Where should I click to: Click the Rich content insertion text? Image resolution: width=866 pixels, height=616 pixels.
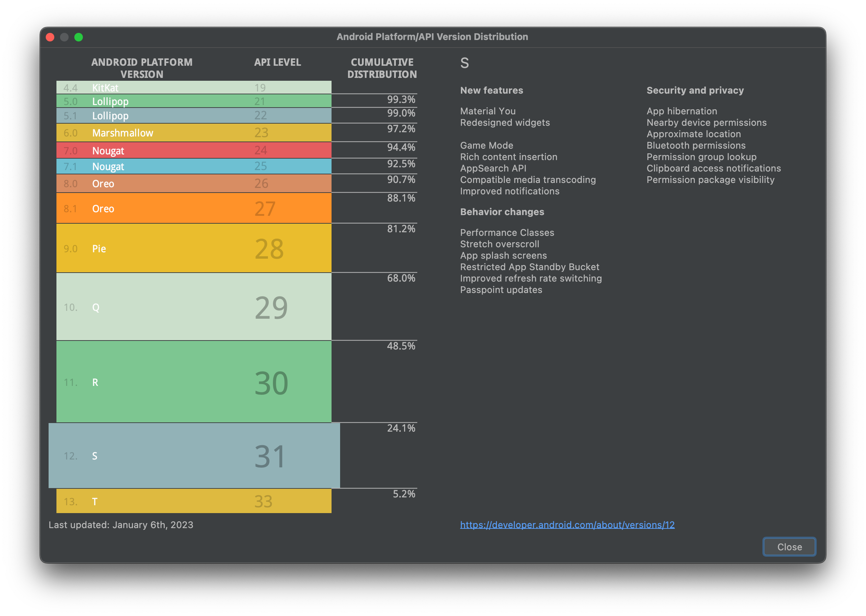(508, 157)
